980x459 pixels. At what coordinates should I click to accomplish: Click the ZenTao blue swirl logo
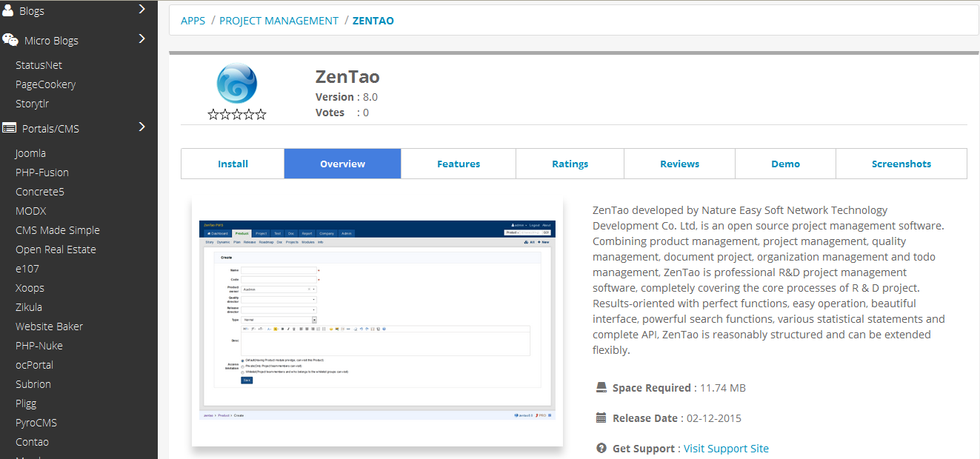[x=237, y=83]
